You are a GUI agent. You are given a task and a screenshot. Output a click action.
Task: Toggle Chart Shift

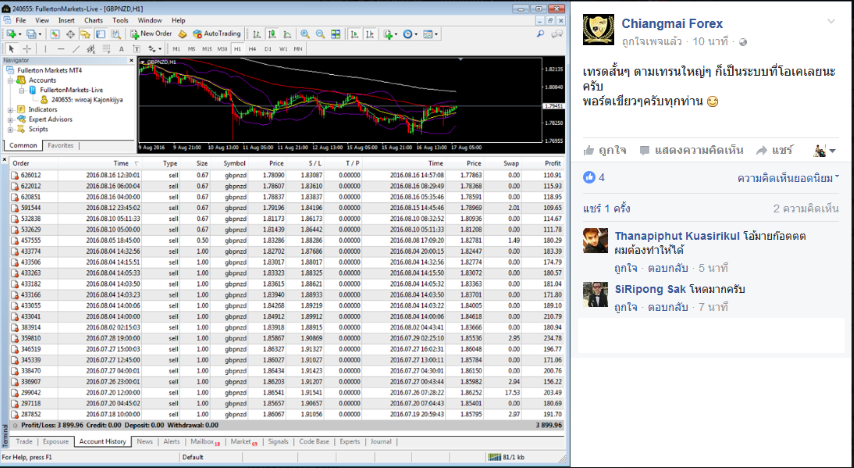tap(370, 34)
